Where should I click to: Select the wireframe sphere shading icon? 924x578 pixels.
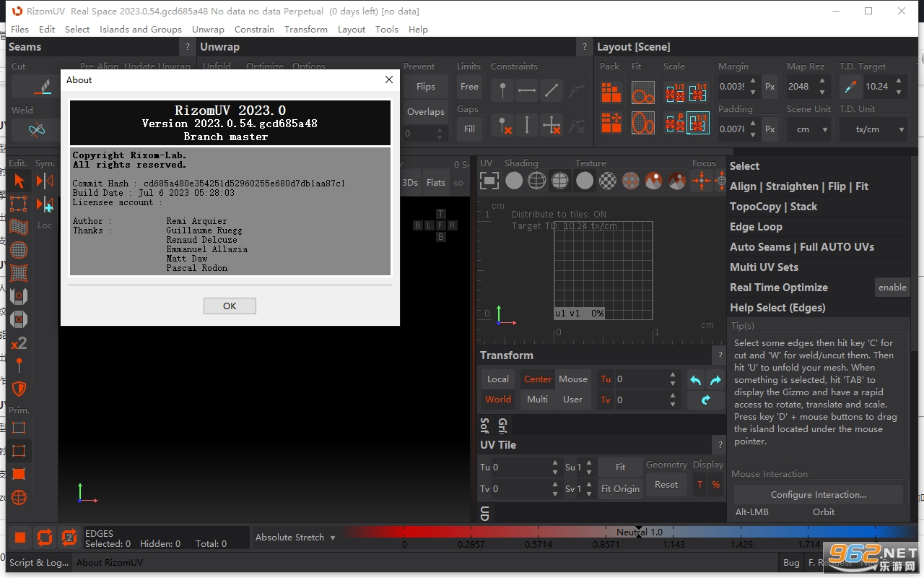click(536, 181)
